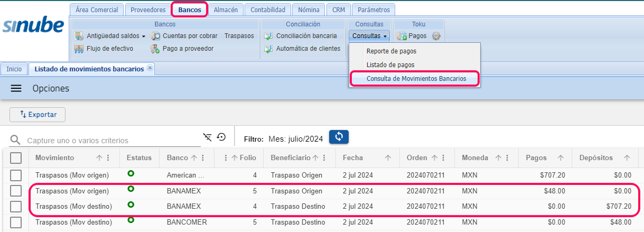The width and height of the screenshot is (644, 232).
Task: Open Orden column three-dot menu
Action: (443, 157)
